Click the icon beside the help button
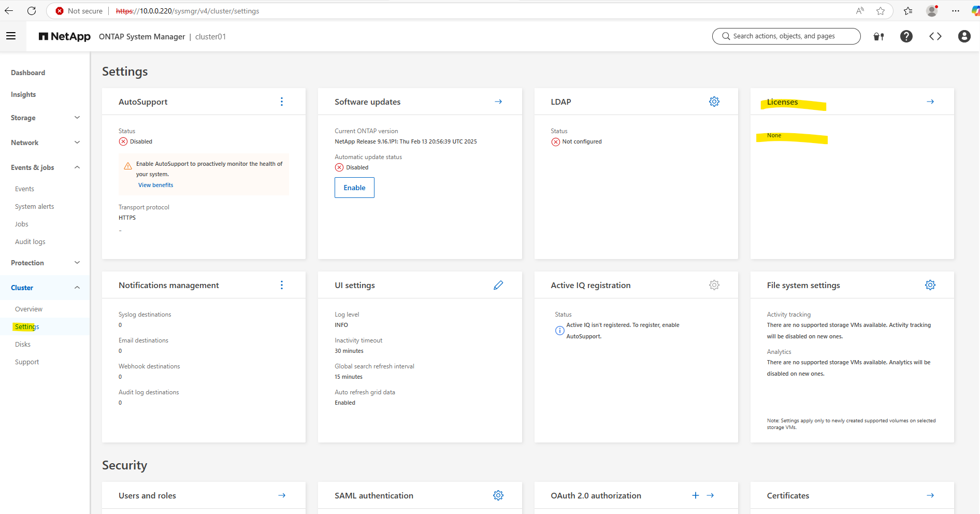980x514 pixels. pos(879,36)
